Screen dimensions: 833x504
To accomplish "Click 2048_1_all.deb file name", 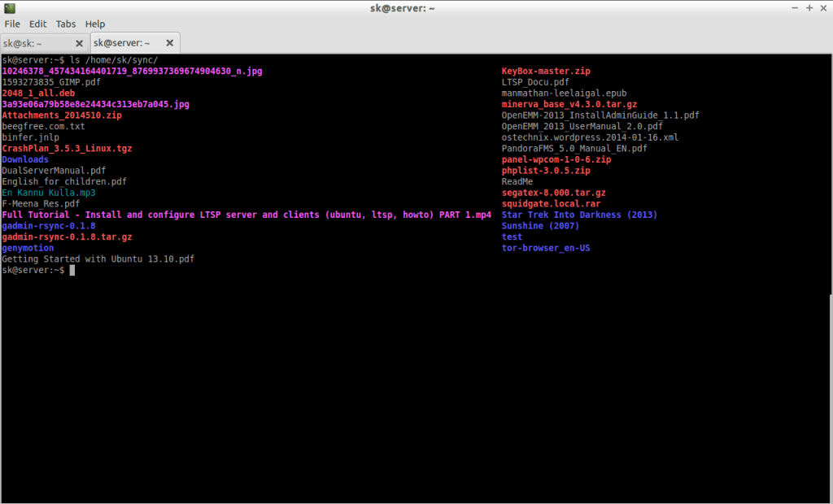I will pyautogui.click(x=38, y=93).
